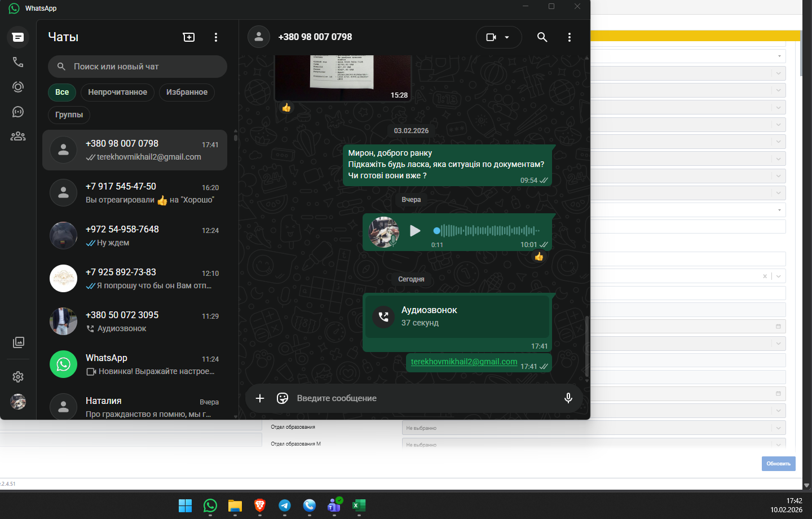
Task: Open the Chats tab in the WhatsApp sidebar
Action: [18, 37]
